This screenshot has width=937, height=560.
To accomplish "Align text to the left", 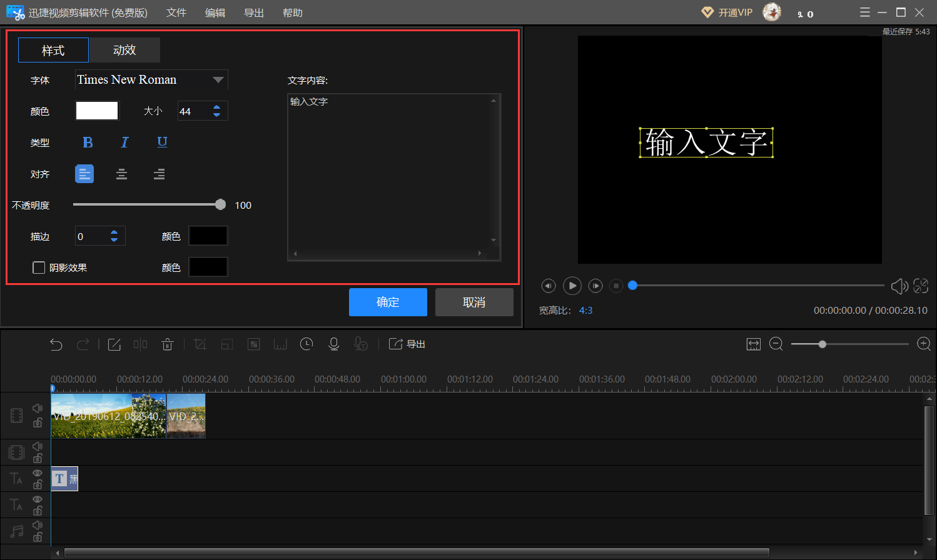I will [x=84, y=174].
